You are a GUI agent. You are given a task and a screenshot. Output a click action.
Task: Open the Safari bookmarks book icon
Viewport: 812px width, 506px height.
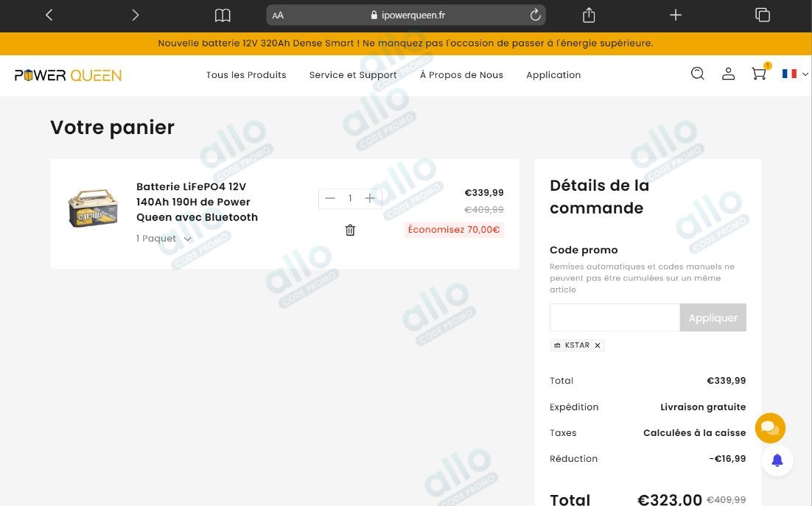[x=223, y=15]
